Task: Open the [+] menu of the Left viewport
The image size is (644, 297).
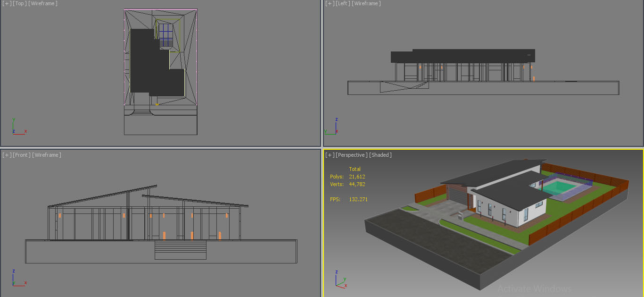Action: pyautogui.click(x=330, y=3)
